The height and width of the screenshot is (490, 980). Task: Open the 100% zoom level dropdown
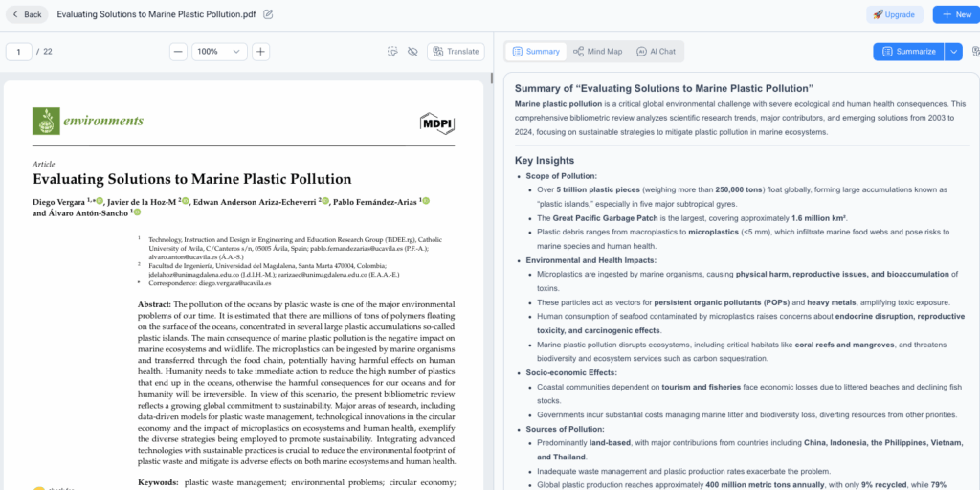(x=219, y=52)
